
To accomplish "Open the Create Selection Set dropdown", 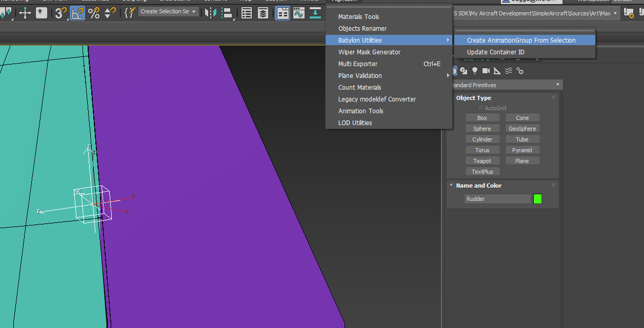I will 169,11.
